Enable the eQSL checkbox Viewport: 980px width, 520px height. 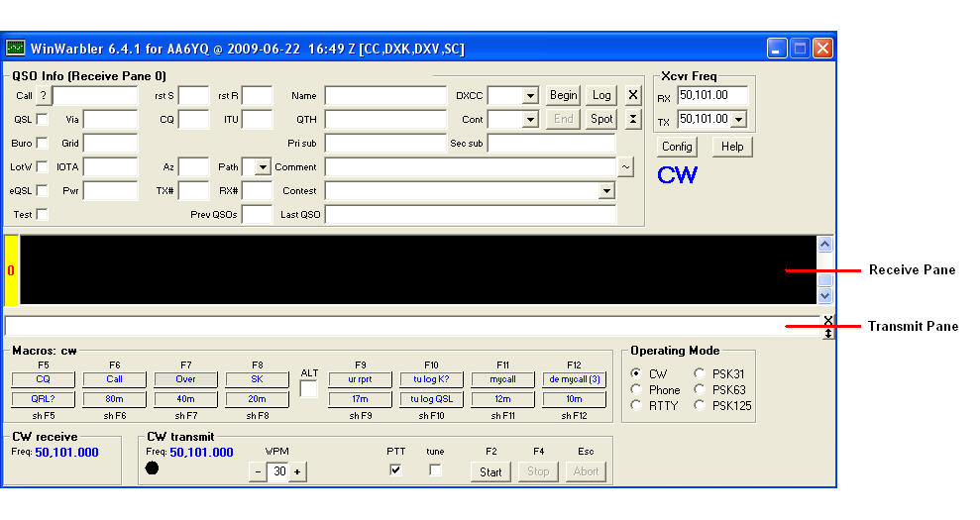tap(42, 190)
